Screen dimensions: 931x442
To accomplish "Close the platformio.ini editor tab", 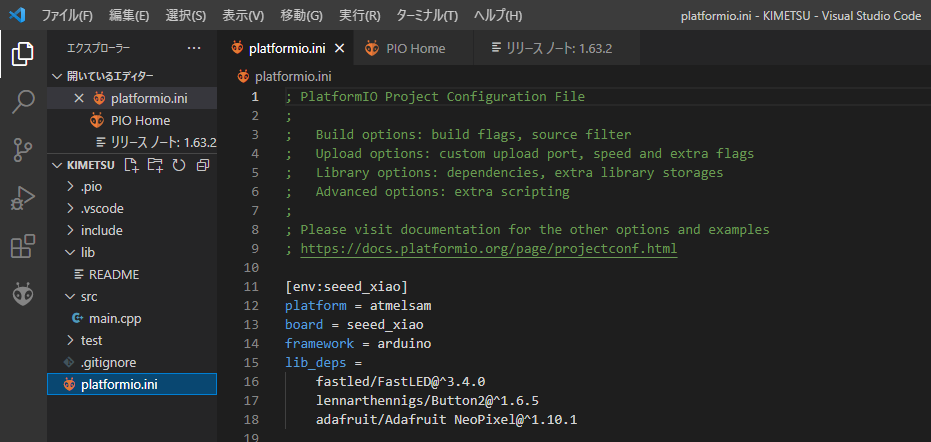I will pyautogui.click(x=340, y=48).
